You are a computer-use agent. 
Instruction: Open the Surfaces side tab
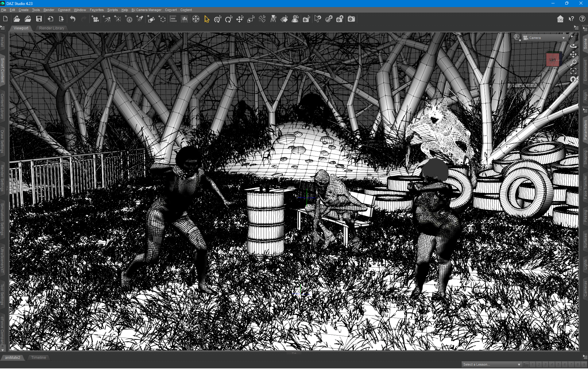click(x=585, y=240)
